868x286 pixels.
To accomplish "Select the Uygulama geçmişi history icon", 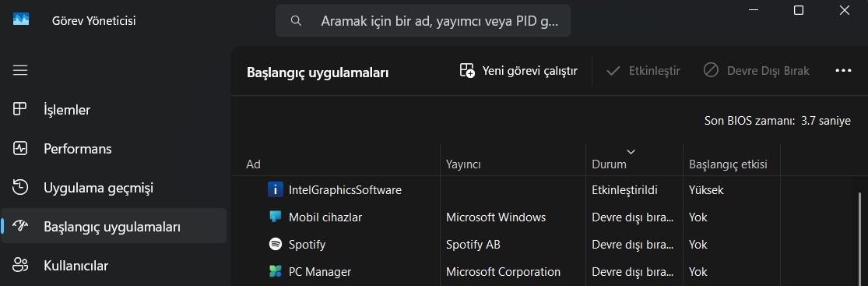I will [20, 187].
